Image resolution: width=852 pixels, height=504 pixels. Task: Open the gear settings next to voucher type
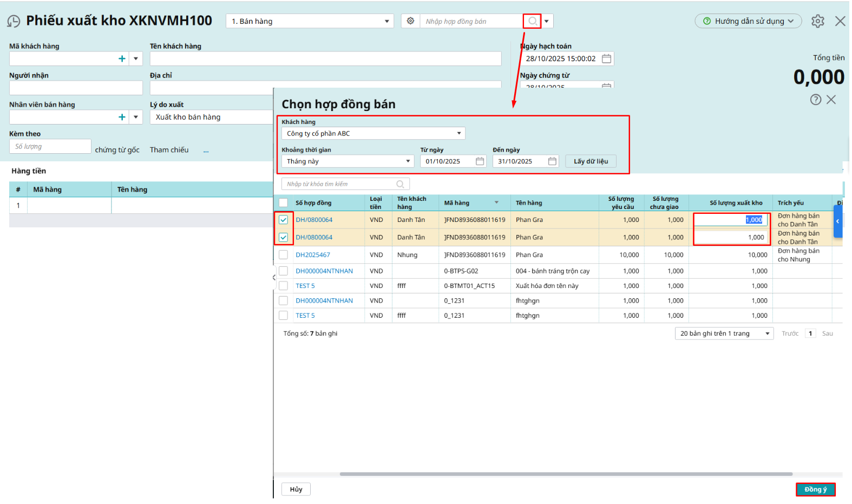click(410, 21)
